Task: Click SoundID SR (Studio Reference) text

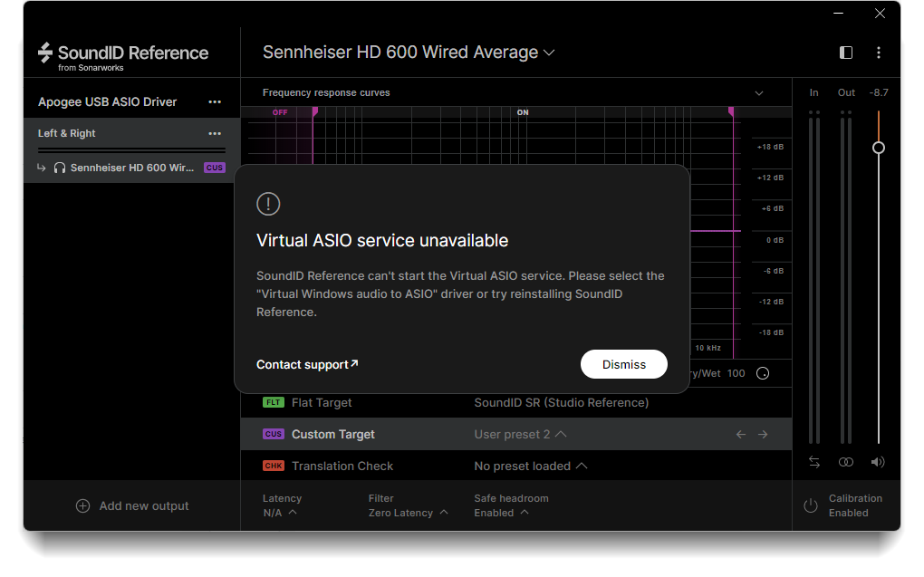Action: [x=561, y=402]
